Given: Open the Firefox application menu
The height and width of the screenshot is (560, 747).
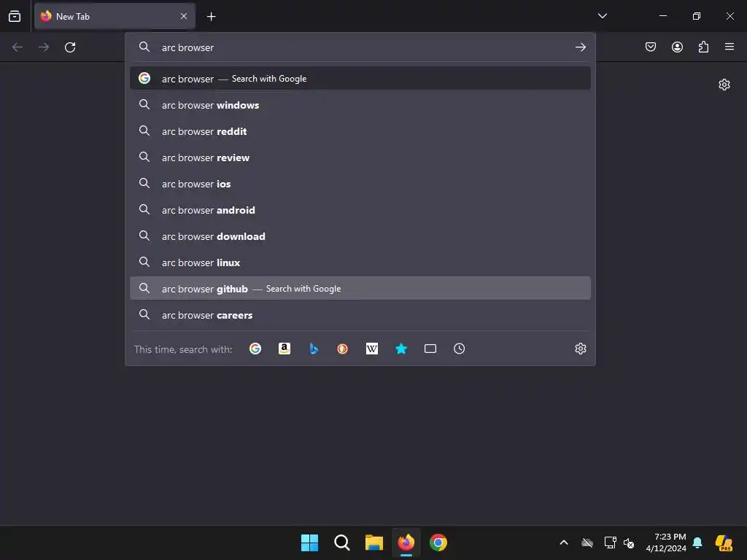Looking at the screenshot, I should (x=729, y=47).
